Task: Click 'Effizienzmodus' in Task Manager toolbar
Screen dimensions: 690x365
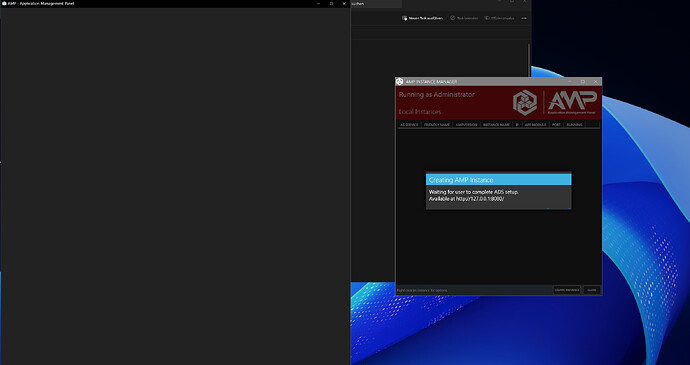Action: pyautogui.click(x=503, y=18)
